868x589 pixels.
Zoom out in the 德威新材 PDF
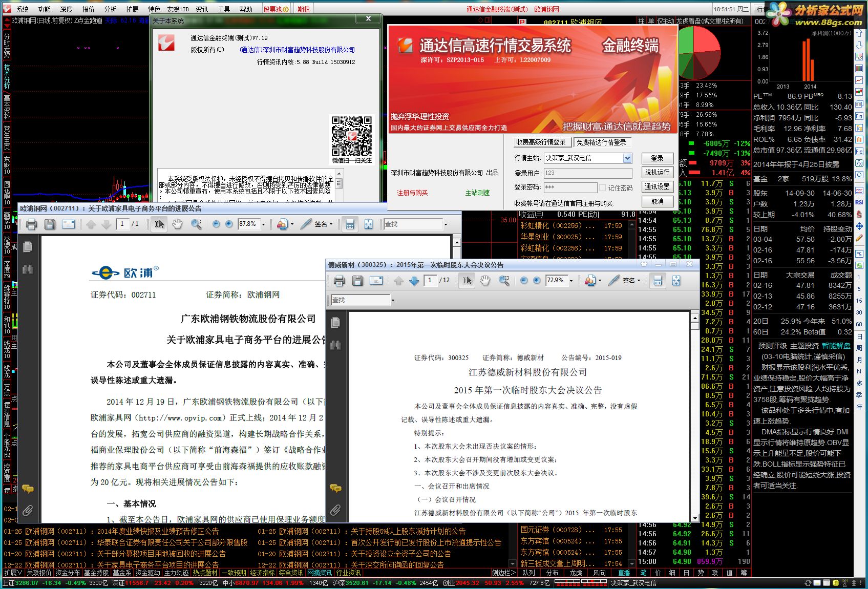point(524,281)
